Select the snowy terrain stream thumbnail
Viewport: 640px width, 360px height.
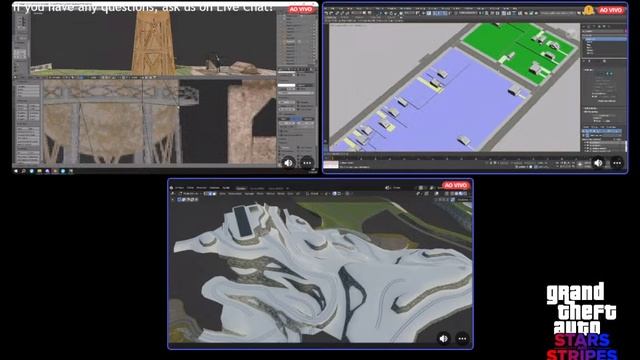pyautogui.click(x=320, y=264)
